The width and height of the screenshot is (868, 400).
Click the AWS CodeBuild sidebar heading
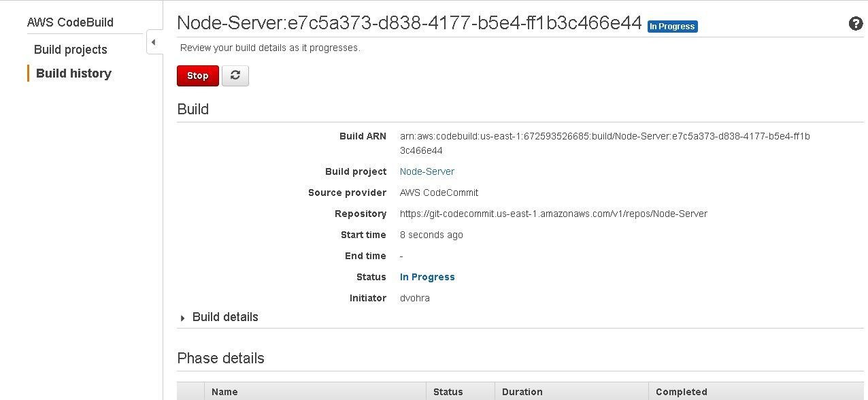point(70,22)
